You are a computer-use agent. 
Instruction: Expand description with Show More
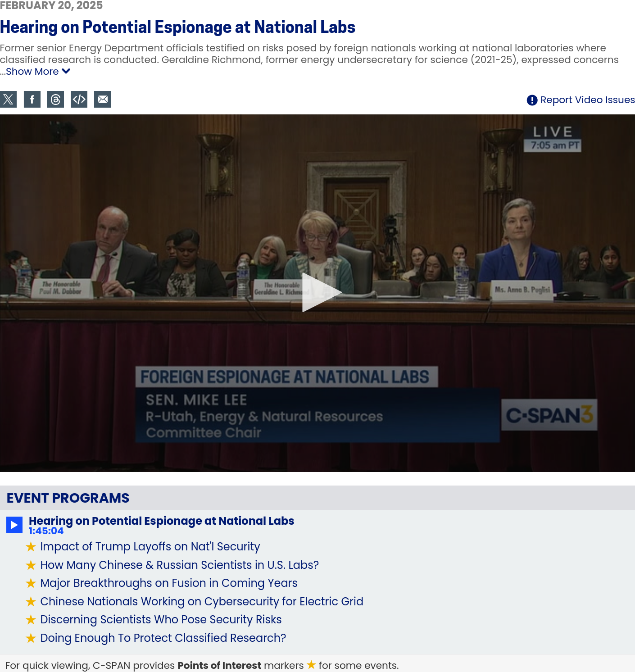point(38,72)
